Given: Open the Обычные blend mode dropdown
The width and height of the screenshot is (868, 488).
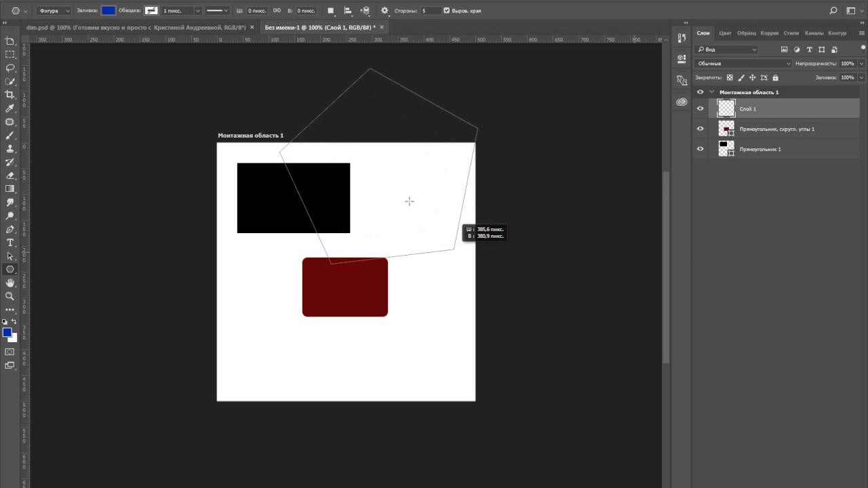Looking at the screenshot, I should [x=743, y=64].
